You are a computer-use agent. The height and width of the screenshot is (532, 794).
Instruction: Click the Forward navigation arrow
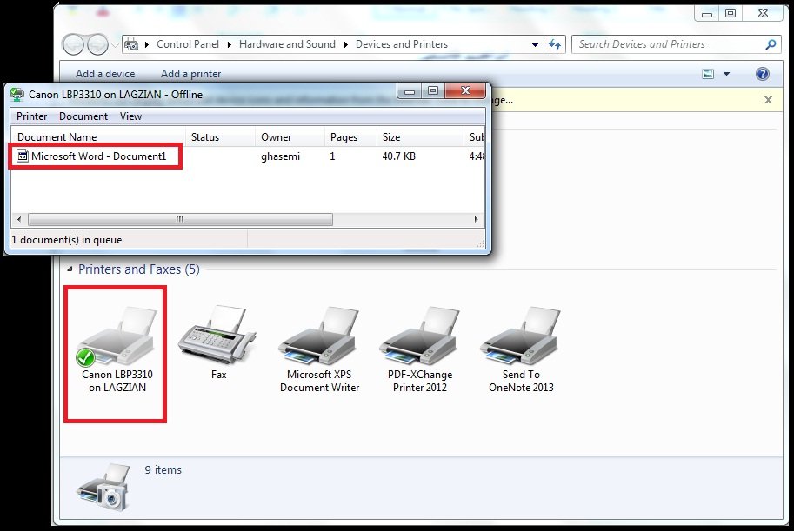(x=97, y=44)
